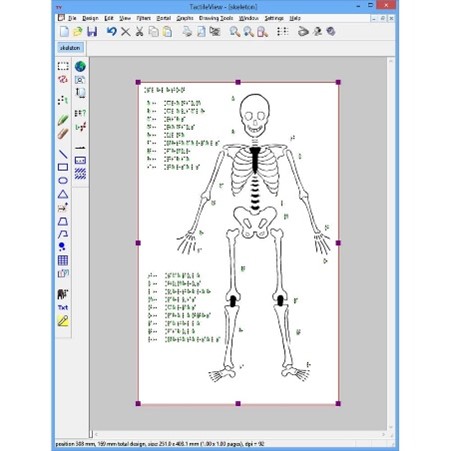
Task: Select the Txt text label tool
Action: 63,307
